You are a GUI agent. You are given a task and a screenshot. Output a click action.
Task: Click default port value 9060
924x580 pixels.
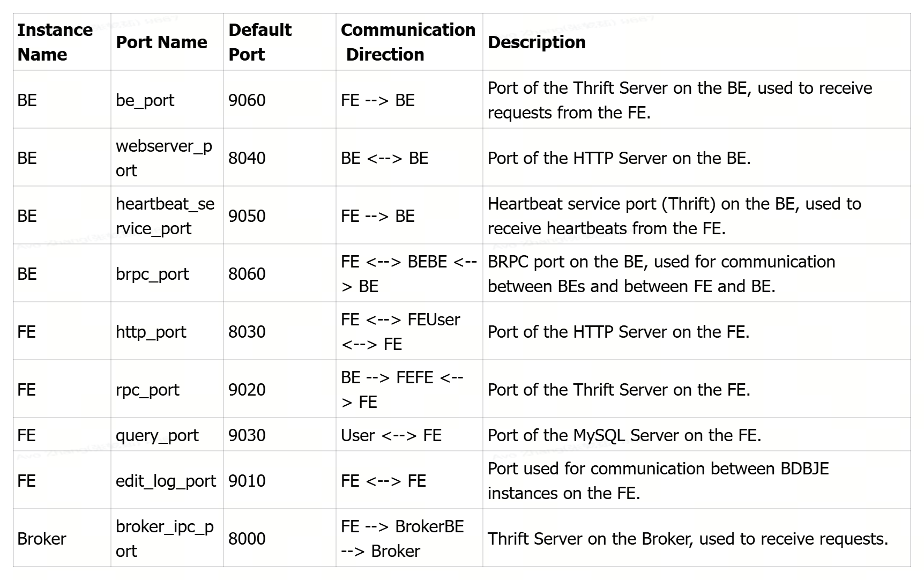[247, 100]
